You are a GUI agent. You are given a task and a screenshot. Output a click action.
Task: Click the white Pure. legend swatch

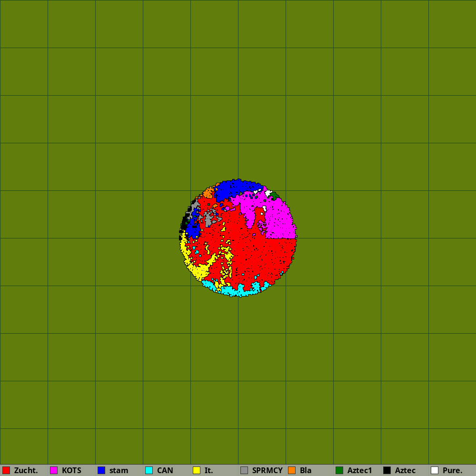tap(435, 470)
